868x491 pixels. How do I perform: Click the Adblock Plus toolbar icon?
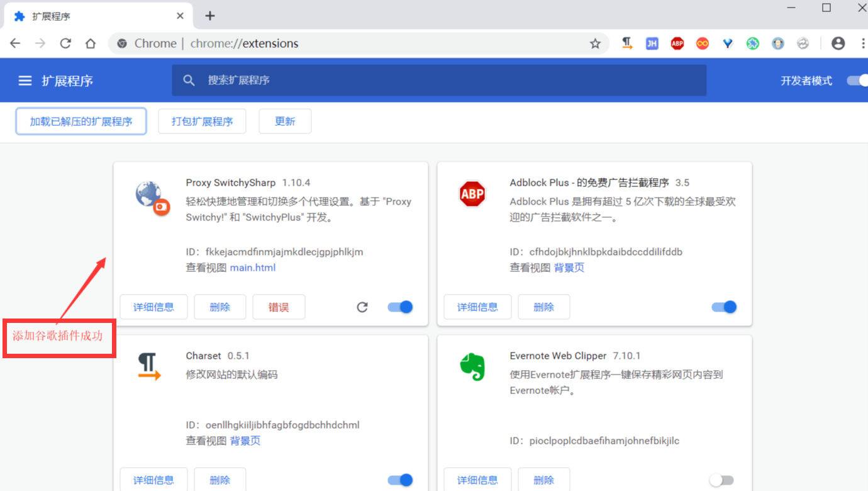(x=677, y=43)
